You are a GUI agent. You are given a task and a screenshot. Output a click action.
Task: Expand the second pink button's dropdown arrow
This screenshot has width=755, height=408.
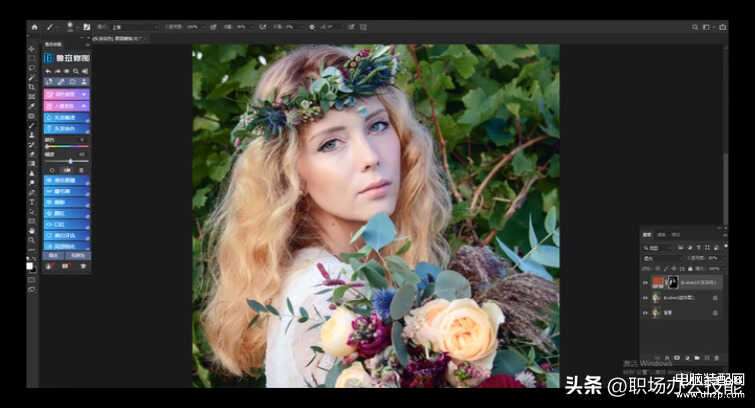(84, 106)
